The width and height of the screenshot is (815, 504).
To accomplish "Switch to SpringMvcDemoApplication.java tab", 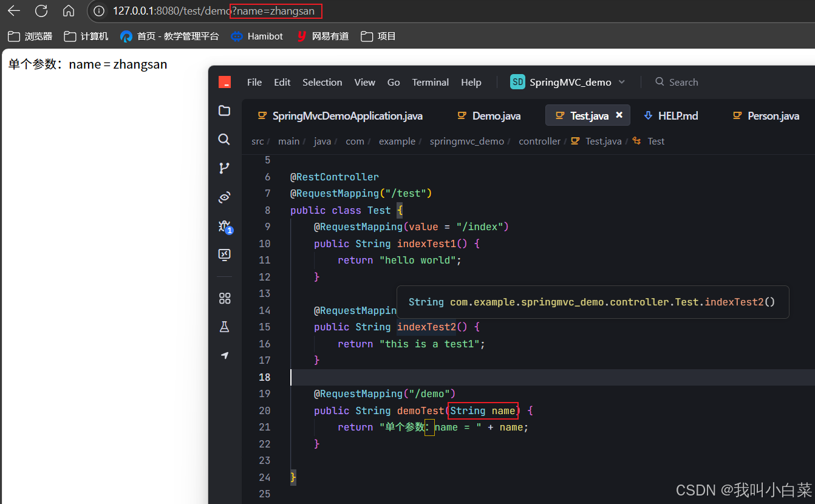I will point(340,115).
